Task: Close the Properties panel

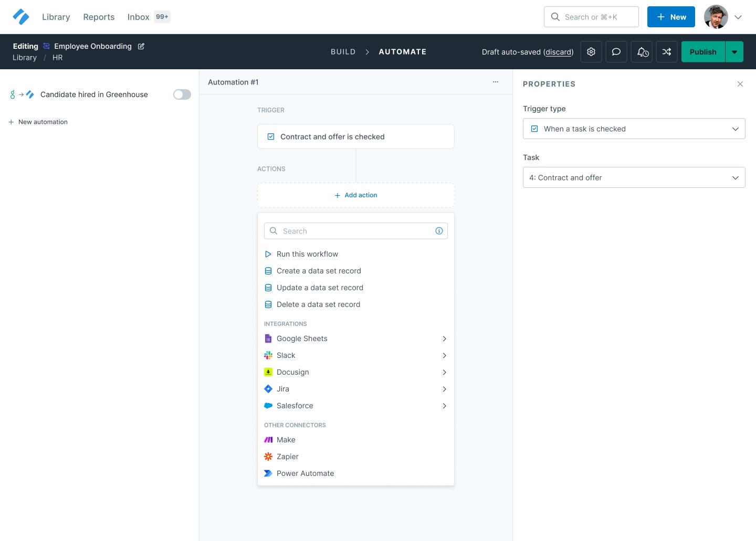Action: click(x=740, y=84)
